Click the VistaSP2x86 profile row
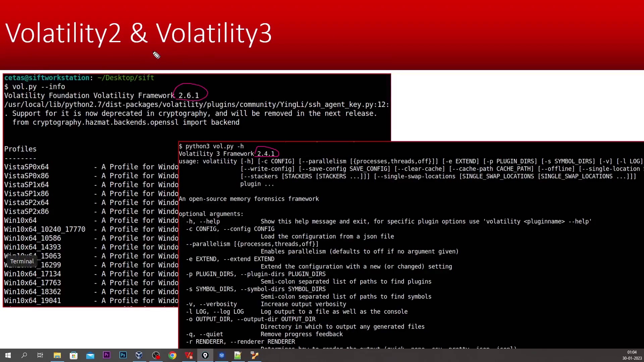Screen dimensions: 644x362 pos(91,212)
